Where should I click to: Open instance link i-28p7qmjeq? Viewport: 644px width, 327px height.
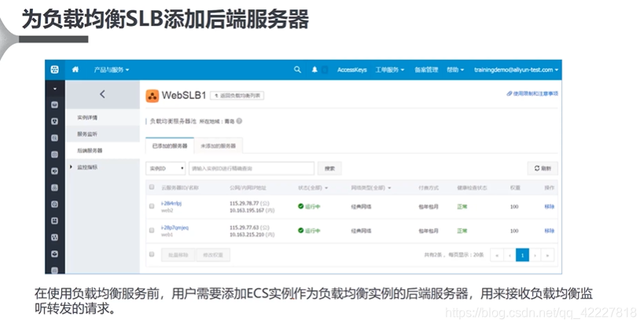(x=175, y=228)
